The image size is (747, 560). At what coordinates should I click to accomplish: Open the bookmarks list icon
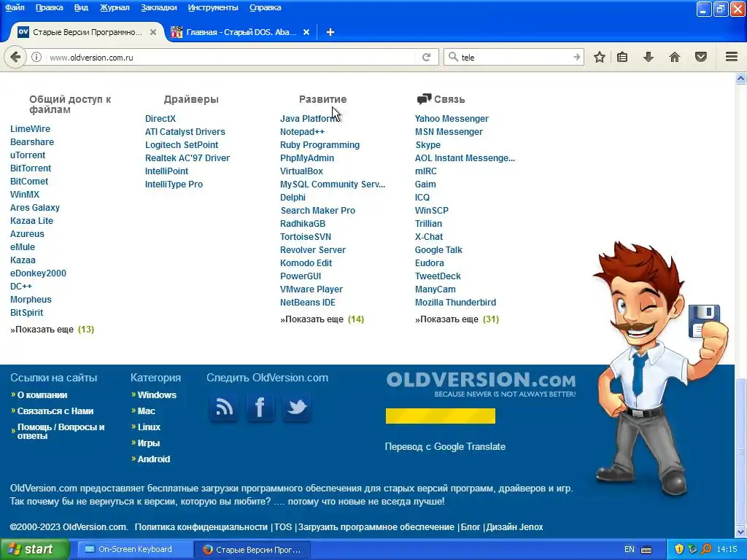click(622, 57)
